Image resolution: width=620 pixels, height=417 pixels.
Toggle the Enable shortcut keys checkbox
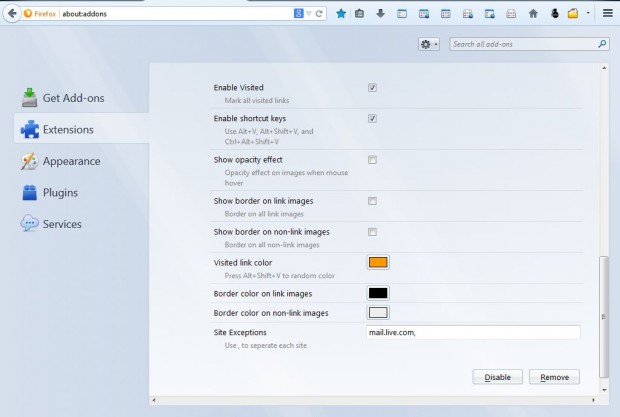click(372, 119)
